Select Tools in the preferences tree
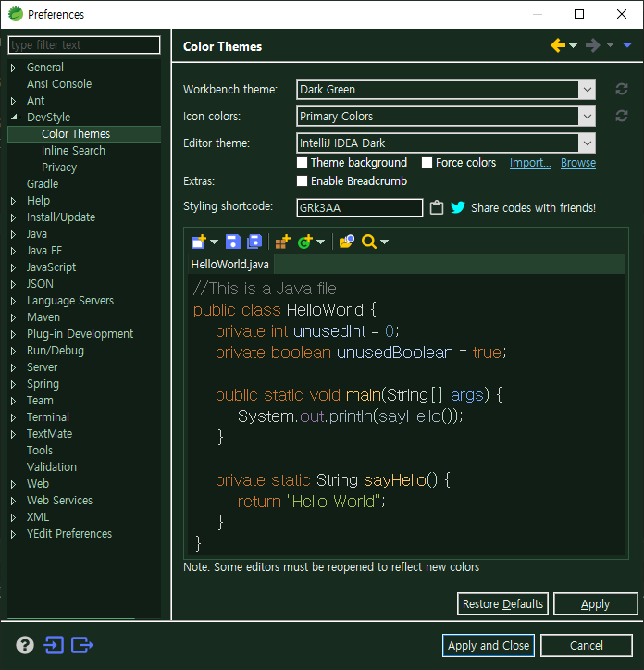644x670 pixels. click(x=40, y=451)
